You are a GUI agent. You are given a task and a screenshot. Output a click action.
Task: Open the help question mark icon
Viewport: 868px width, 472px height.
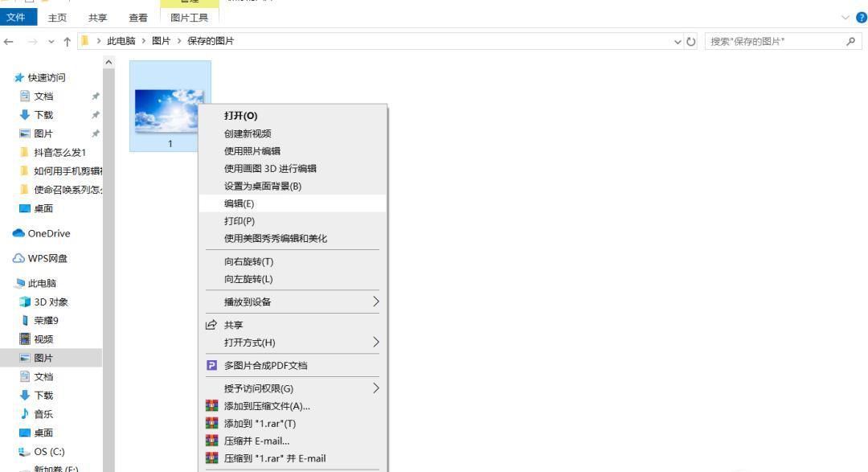[x=862, y=18]
